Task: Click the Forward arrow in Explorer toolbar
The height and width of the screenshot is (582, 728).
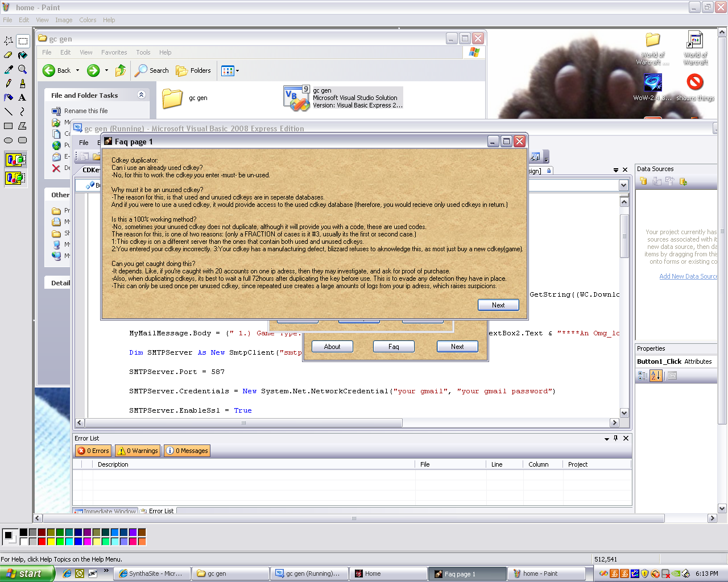Action: (93, 70)
